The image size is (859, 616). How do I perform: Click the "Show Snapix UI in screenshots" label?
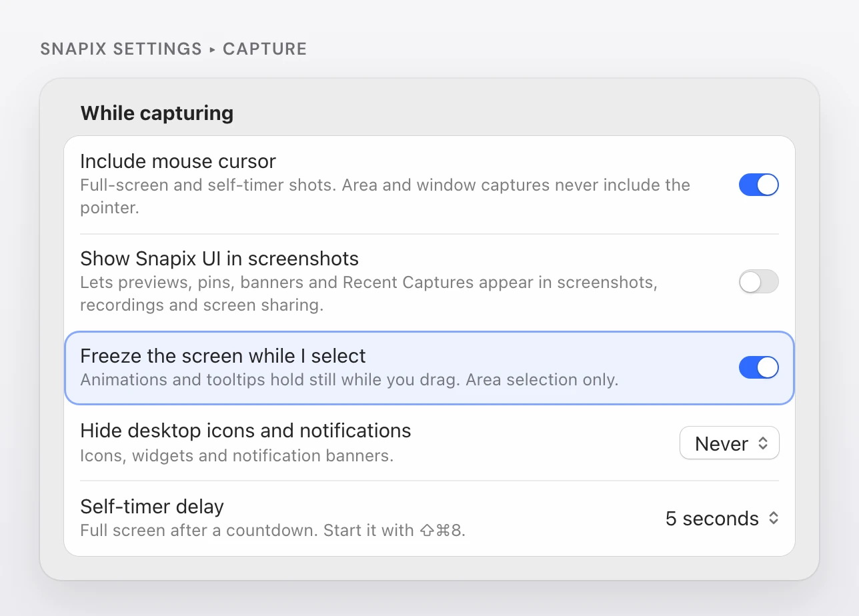point(219,259)
